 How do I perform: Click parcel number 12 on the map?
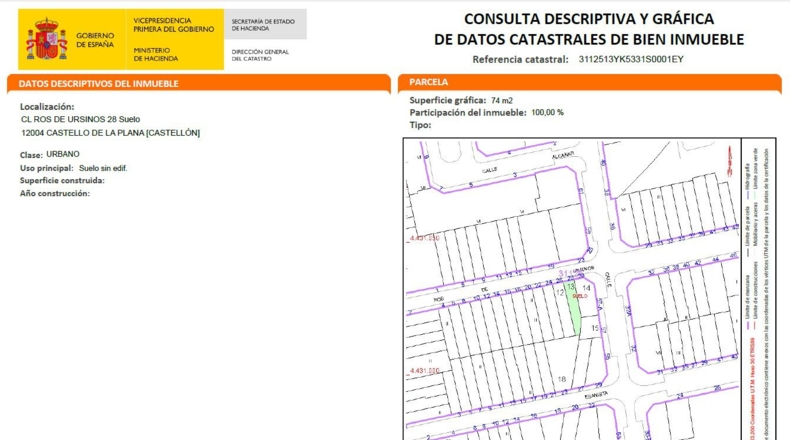point(560,293)
